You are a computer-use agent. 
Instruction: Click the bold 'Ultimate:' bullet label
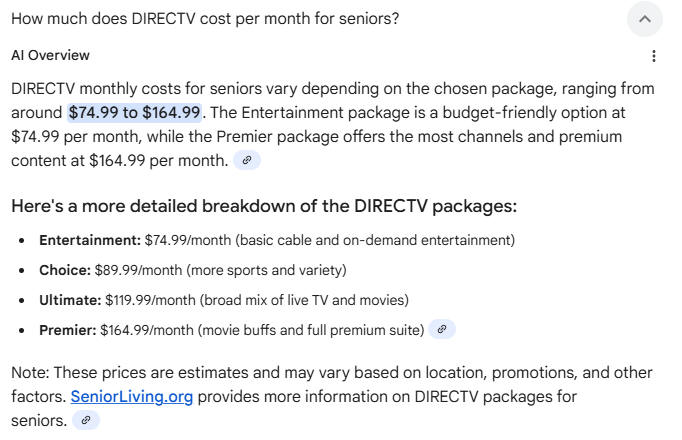[70, 300]
